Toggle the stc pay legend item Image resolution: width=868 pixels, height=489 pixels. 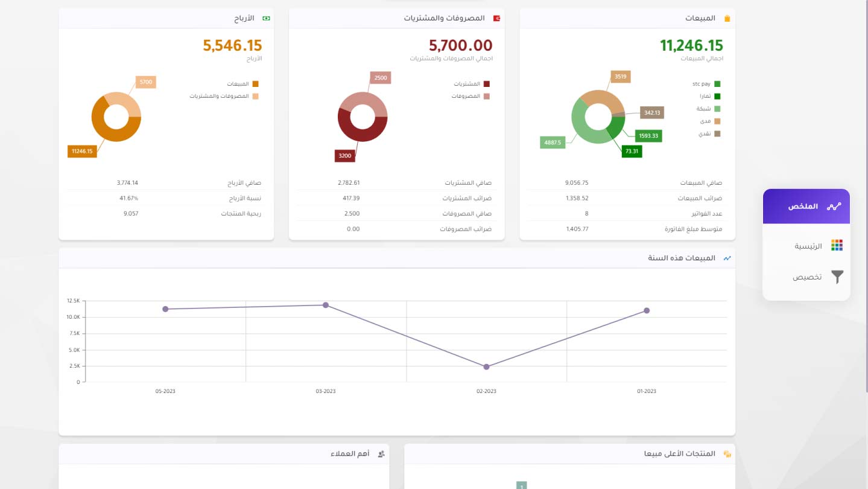coord(706,84)
